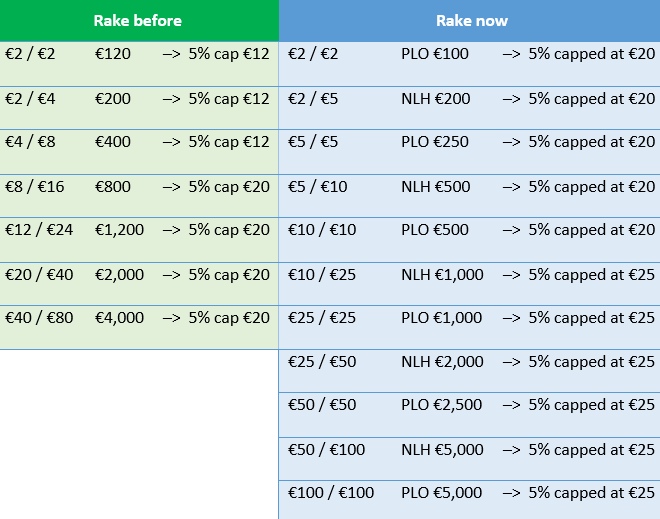
Task: Click the €5 / €10 NLH €500 row
Action: (x=471, y=186)
